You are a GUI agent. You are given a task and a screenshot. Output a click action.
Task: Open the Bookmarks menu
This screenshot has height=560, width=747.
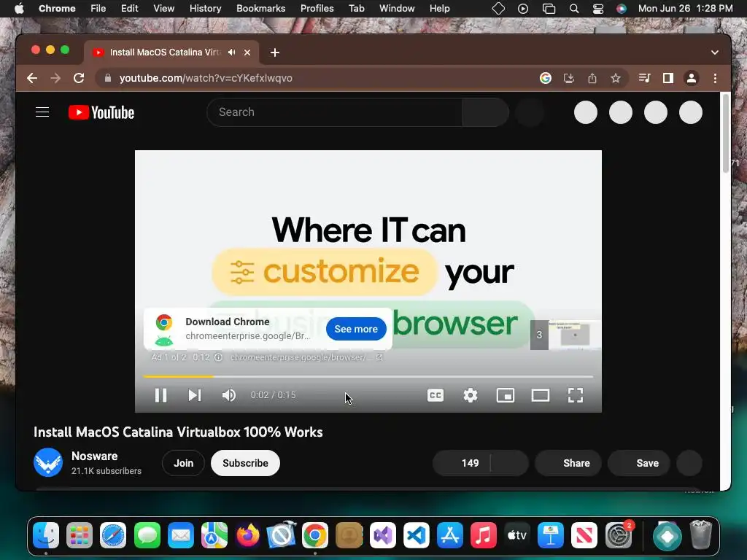pyautogui.click(x=260, y=9)
